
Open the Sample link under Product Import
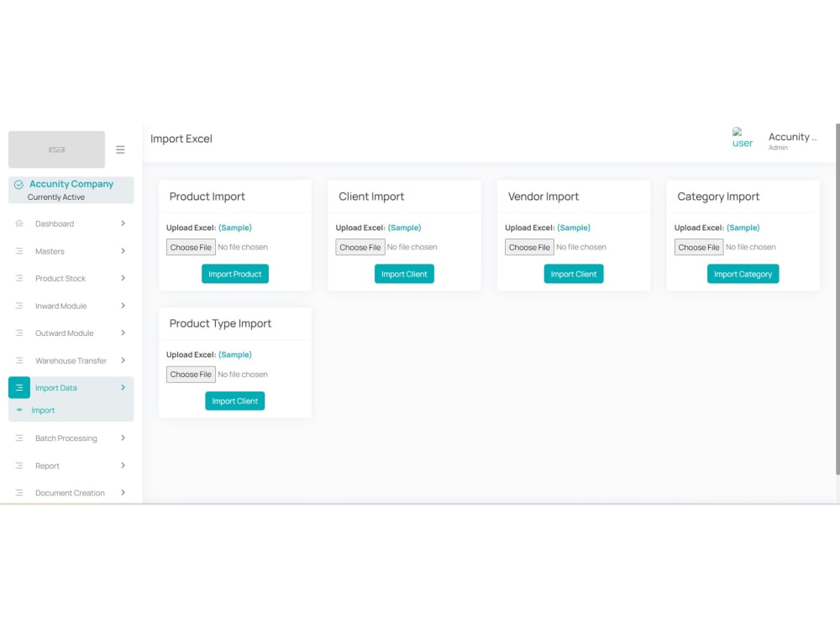click(x=236, y=227)
